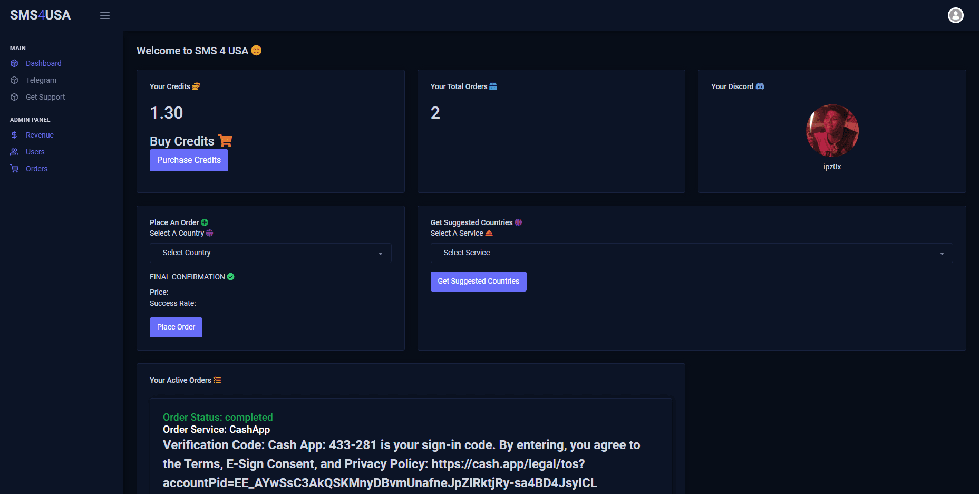Click the Get Suggested Countries button
Screen dimensions: 980x494
pyautogui.click(x=478, y=282)
